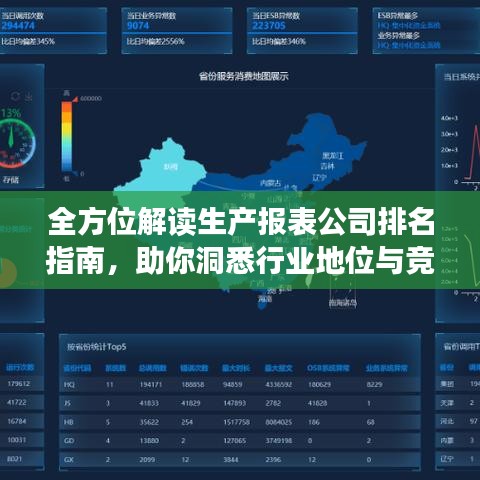Click the 8229 cell in the HQ row
Screen dimensions: 480x480
374,385
